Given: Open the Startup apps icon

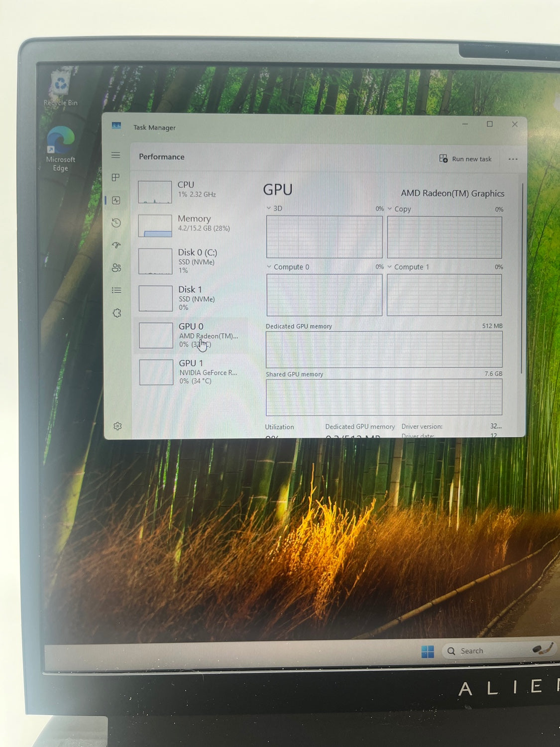Looking at the screenshot, I should click(x=116, y=245).
